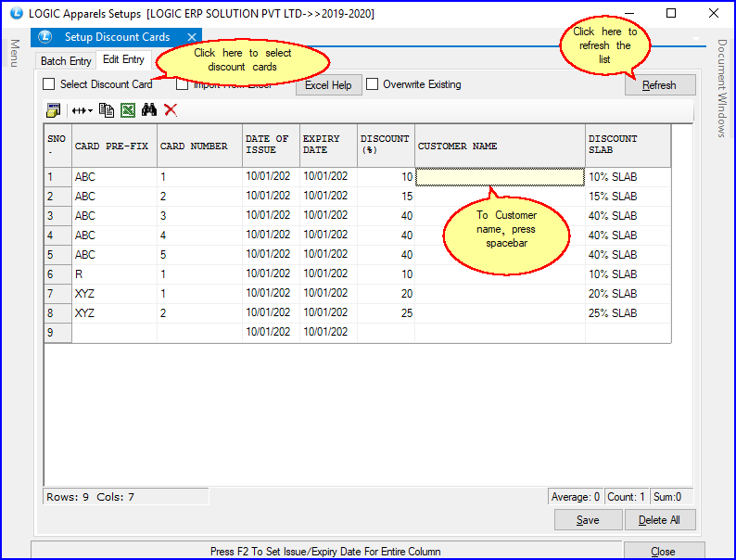Screen dimensions: 736x560
Task: Toggle the Import From Excel checkbox
Action: click(x=182, y=85)
